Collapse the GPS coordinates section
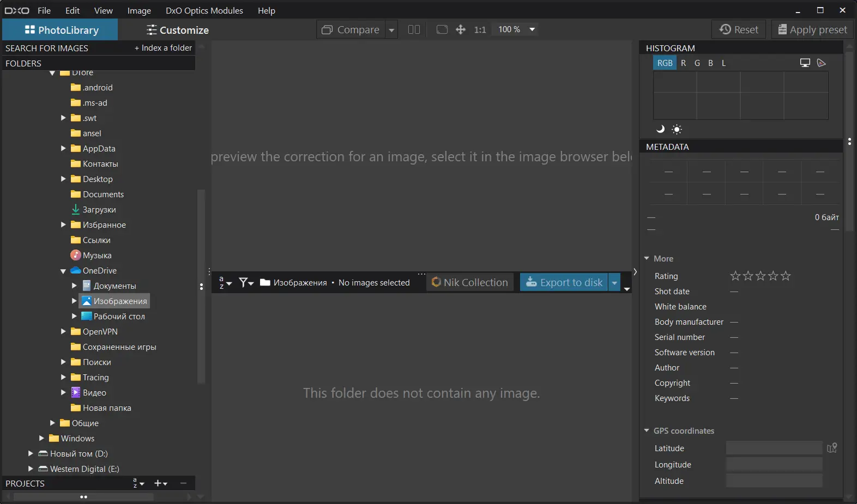 click(647, 430)
